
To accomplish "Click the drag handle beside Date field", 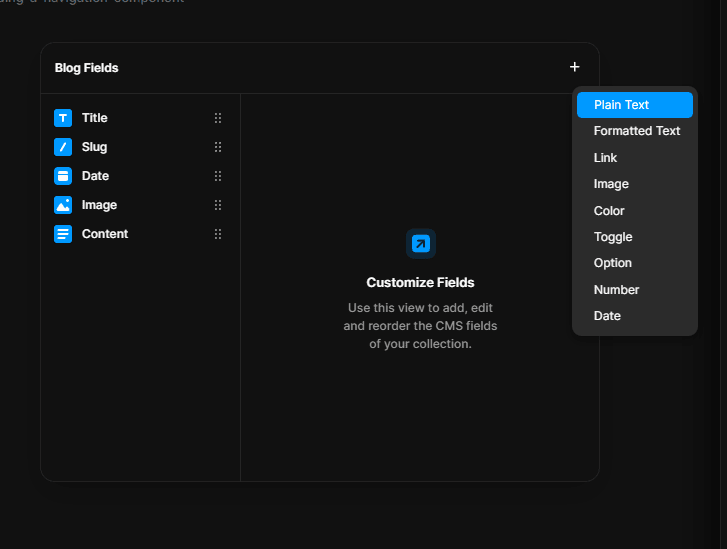I will coord(218,176).
